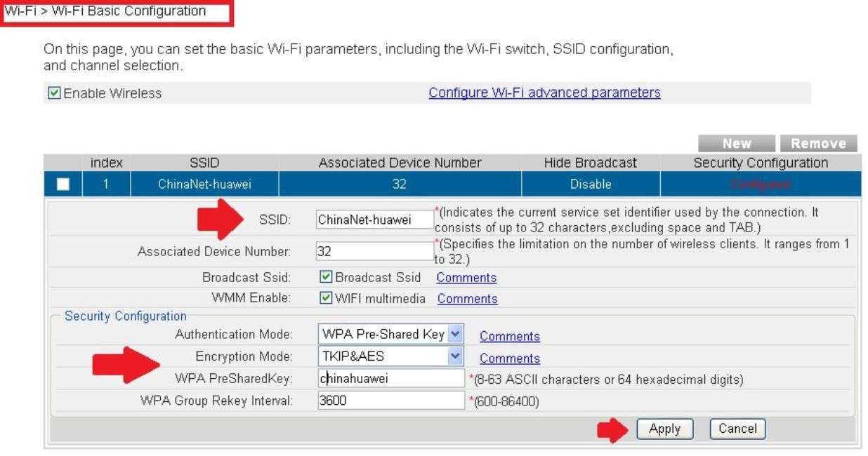The width and height of the screenshot is (868, 456).
Task: Click into the WPA PreSharedKey field
Action: (x=391, y=379)
